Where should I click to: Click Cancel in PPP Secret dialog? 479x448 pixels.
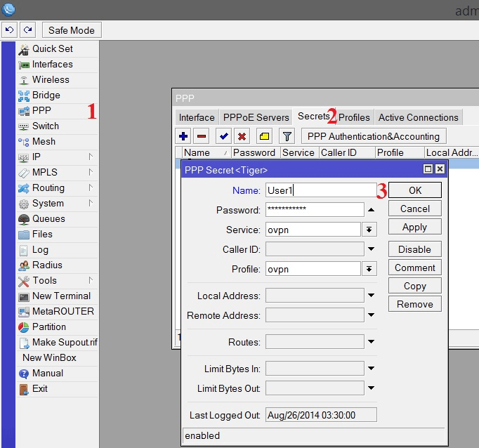click(x=415, y=209)
